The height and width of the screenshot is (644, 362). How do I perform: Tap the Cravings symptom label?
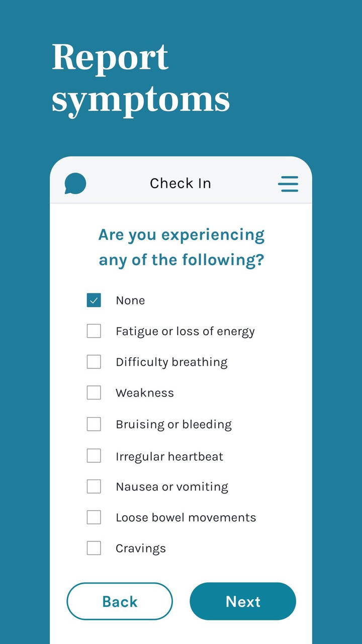pyautogui.click(x=141, y=548)
